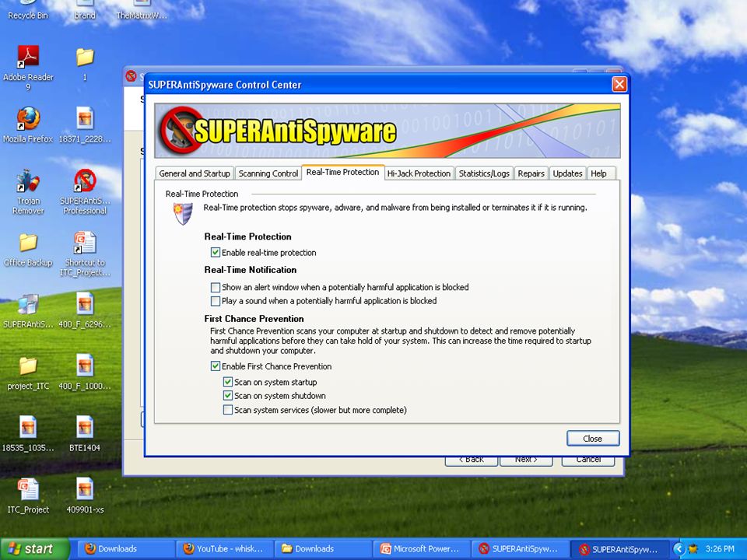747x560 pixels.
Task: Switch to YouTube taskbar window
Action: [x=225, y=548]
